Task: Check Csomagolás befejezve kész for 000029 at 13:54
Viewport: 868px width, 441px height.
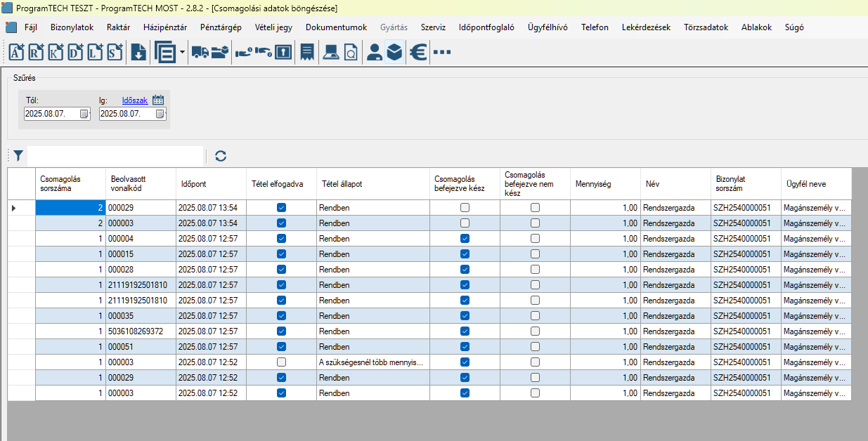Action: click(465, 208)
